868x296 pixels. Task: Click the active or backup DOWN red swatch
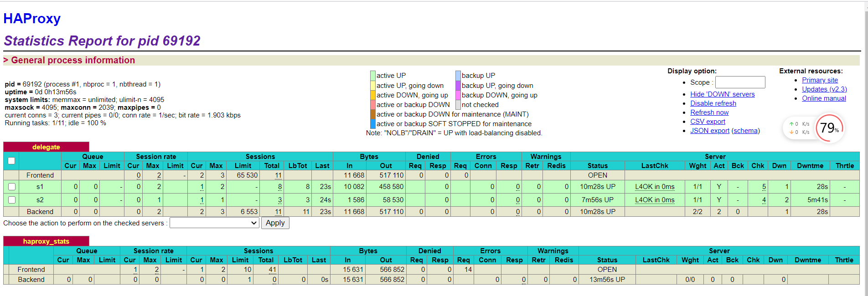[373, 105]
